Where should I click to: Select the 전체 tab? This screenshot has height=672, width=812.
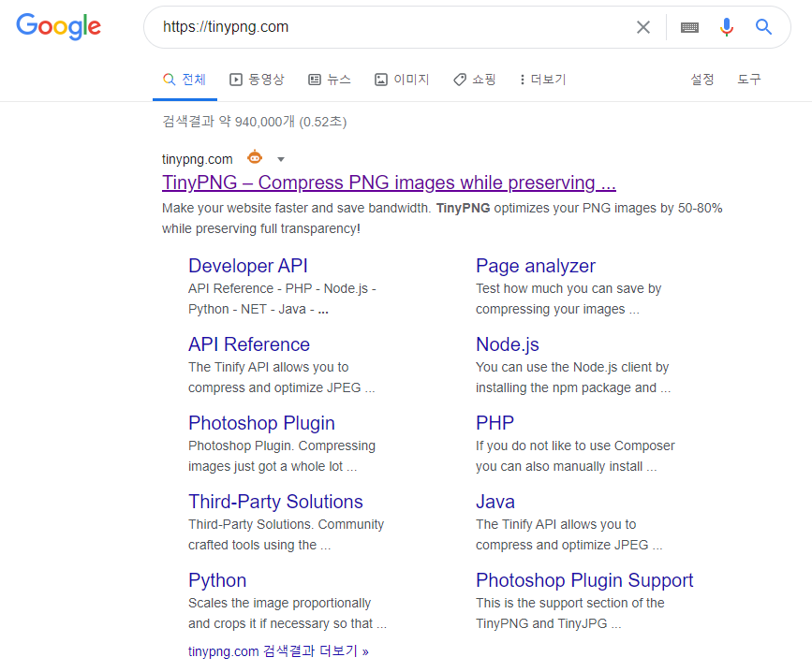185,80
